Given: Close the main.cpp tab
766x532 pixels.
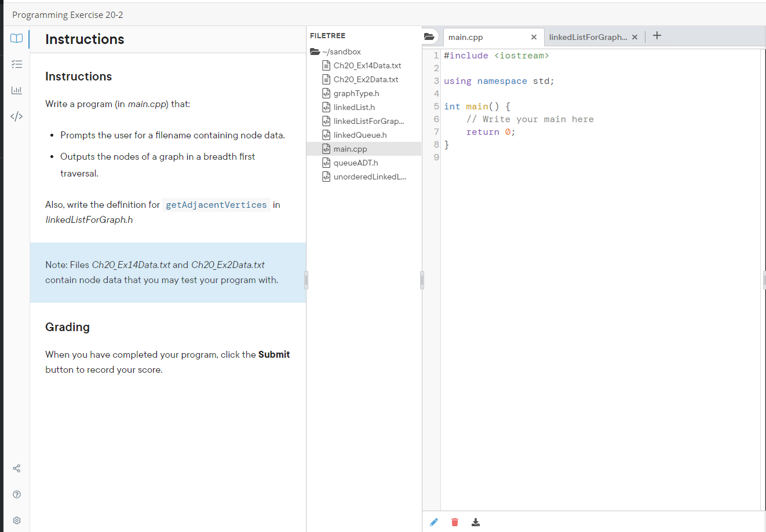Looking at the screenshot, I should pyautogui.click(x=534, y=36).
